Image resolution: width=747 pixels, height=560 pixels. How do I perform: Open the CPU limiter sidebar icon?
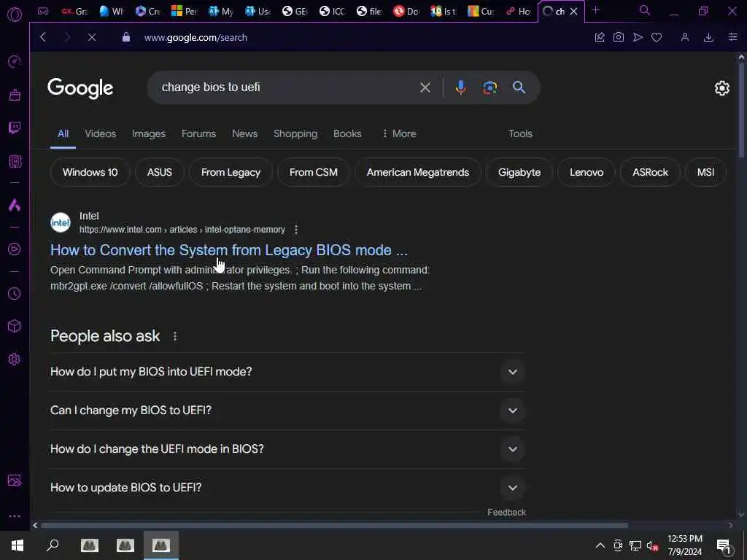15,161
